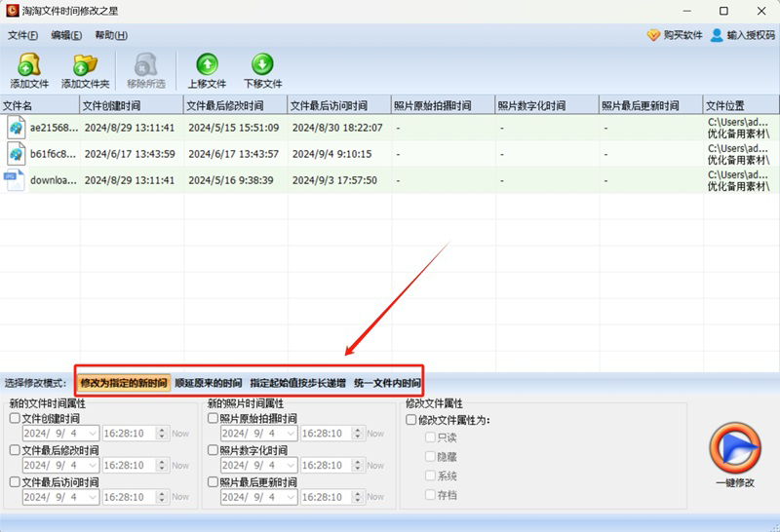The width and height of the screenshot is (780, 532).
Task: Click the 移除所选 (remove selected) toolbar icon
Action: click(x=145, y=64)
